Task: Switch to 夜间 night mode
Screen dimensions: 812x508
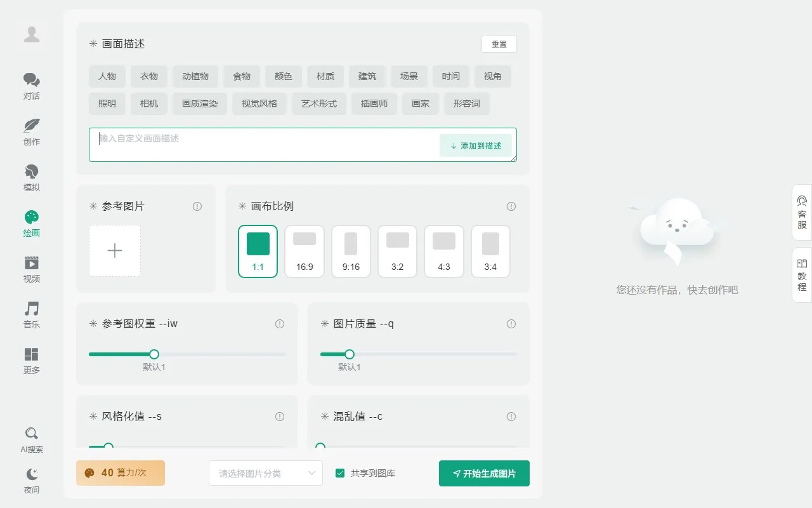Action: point(31,481)
